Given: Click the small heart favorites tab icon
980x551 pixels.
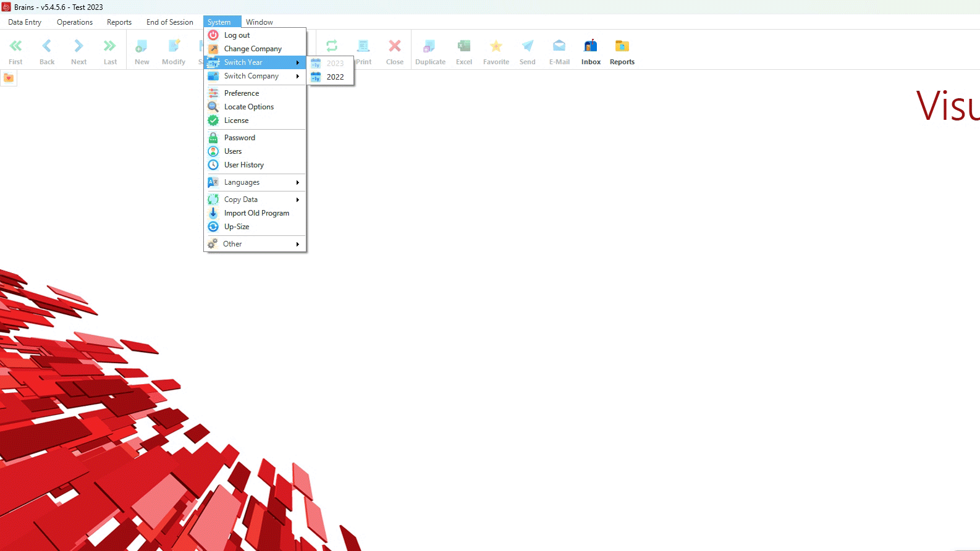Looking at the screenshot, I should tap(9, 78).
